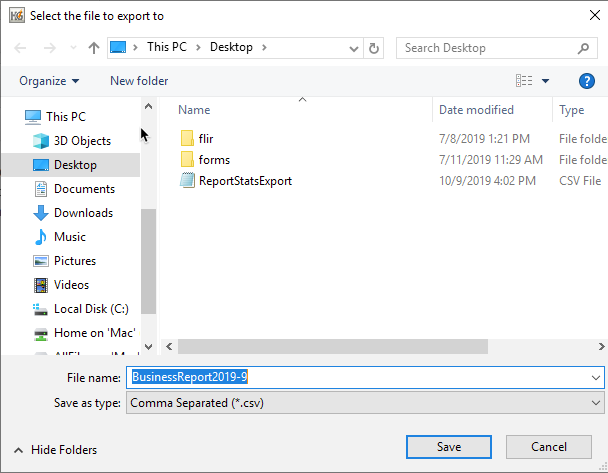Click sidebar scroll up arrow
Image resolution: width=608 pixels, height=473 pixels.
pos(148,106)
